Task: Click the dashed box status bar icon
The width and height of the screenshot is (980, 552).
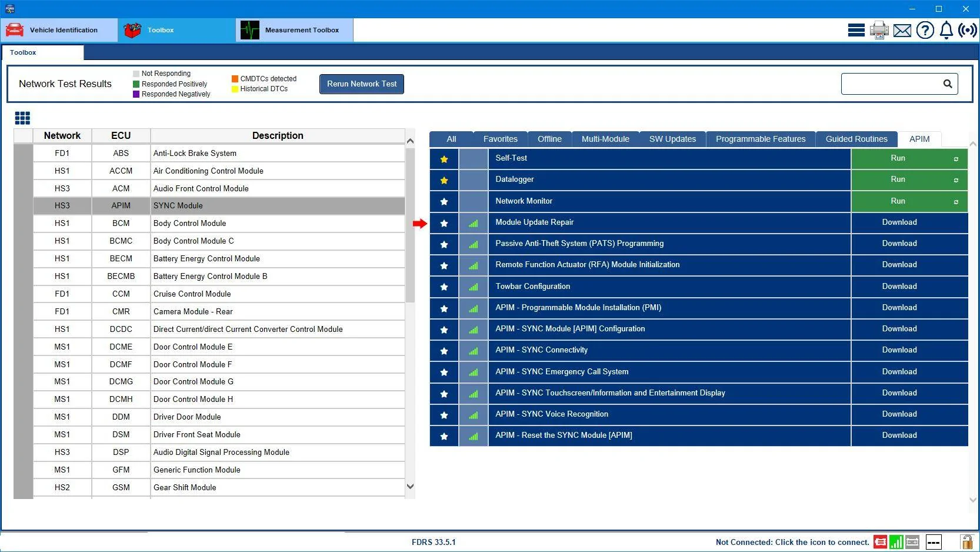Action: (934, 542)
